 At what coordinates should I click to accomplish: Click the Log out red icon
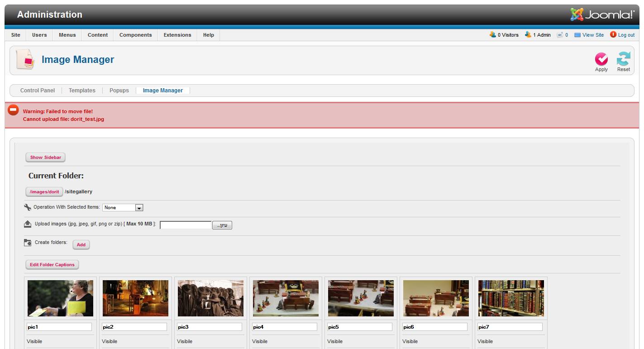[x=613, y=34]
